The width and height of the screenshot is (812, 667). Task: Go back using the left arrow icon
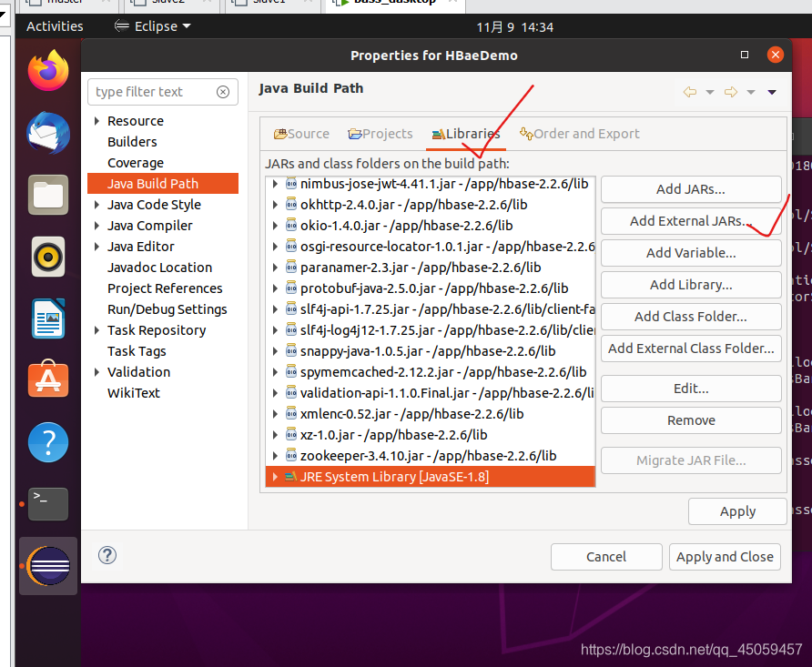click(x=690, y=92)
